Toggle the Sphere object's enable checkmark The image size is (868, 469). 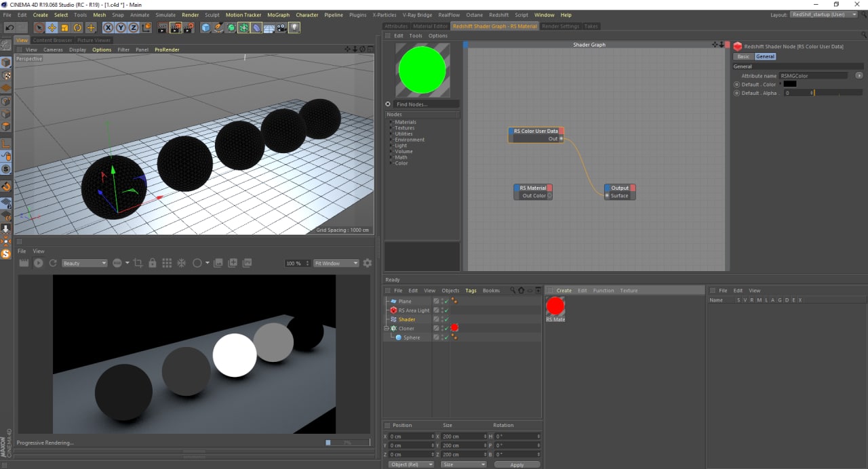point(446,338)
